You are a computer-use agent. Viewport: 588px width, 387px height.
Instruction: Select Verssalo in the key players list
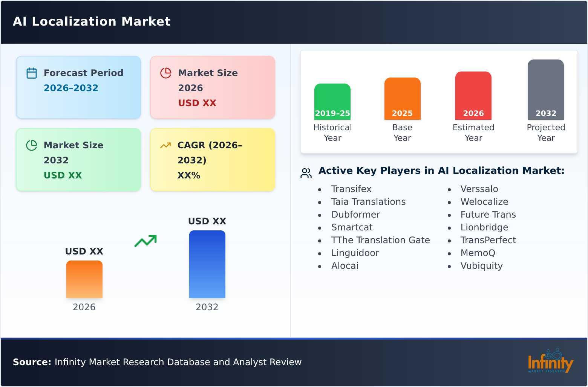[479, 189]
